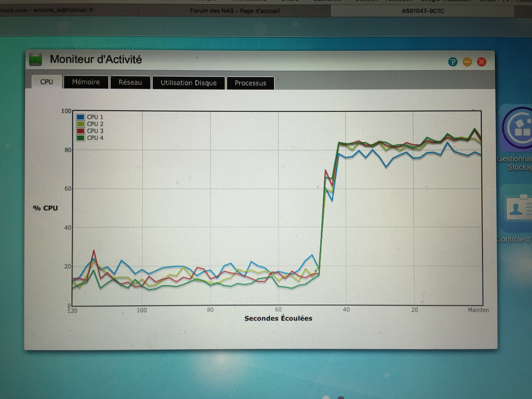
Task: Click the green Moniteur d'Activité app icon
Action: tap(35, 60)
